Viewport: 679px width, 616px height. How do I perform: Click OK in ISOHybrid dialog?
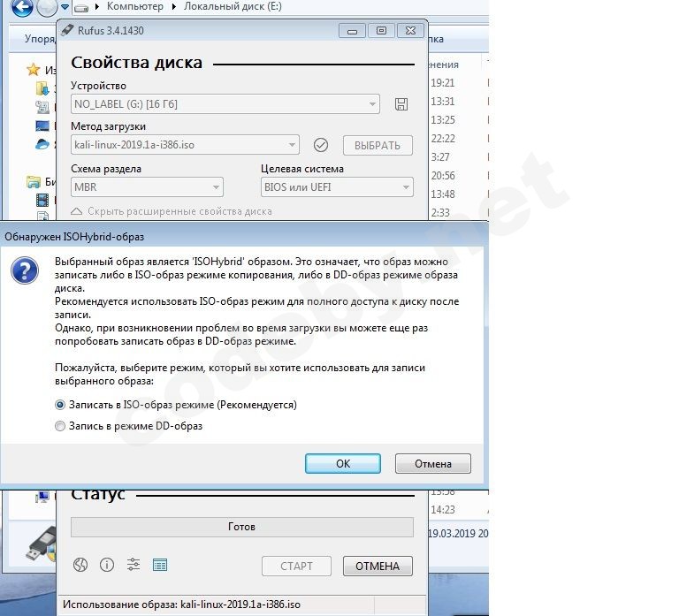343,464
